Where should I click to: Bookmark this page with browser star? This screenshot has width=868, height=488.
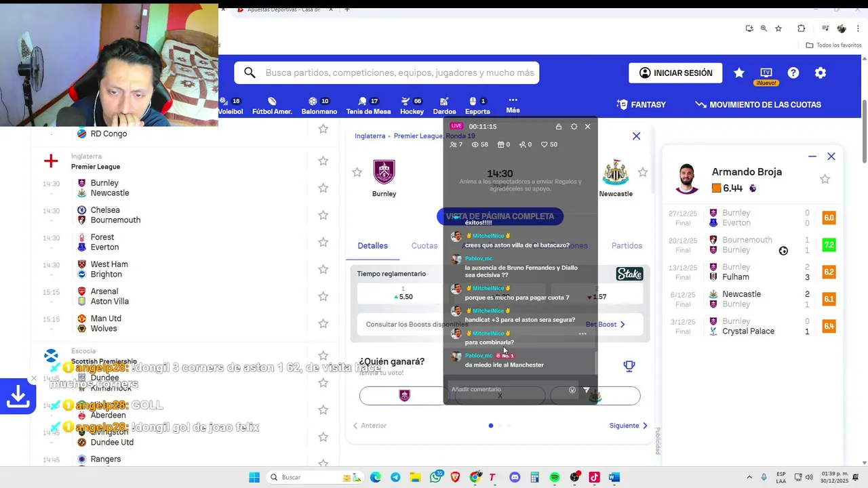[x=778, y=28]
